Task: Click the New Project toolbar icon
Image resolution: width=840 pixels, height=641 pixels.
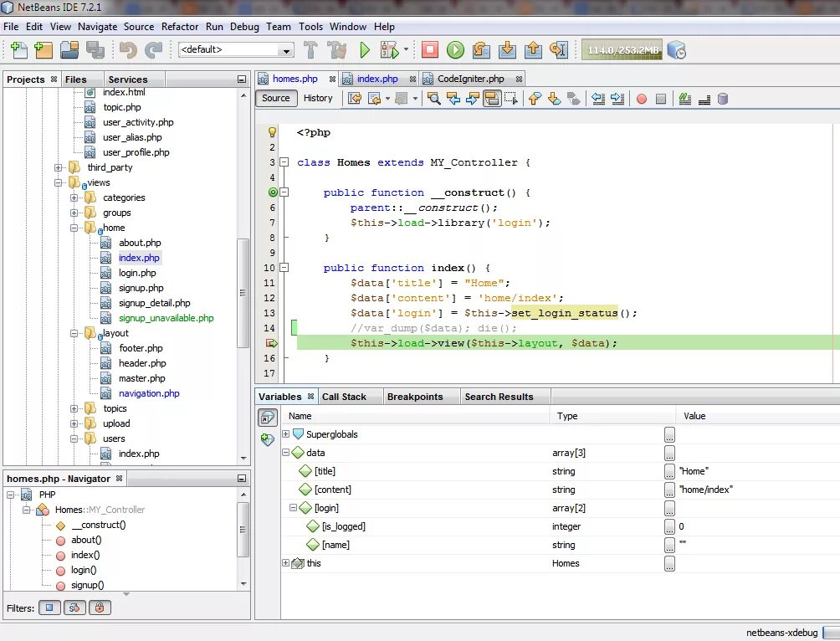Action: coord(43,50)
